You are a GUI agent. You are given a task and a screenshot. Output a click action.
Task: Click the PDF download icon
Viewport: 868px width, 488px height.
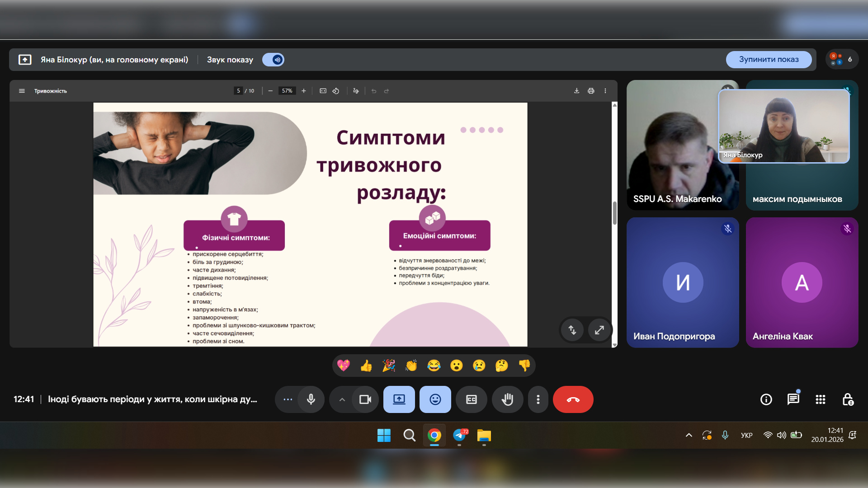pyautogui.click(x=576, y=91)
